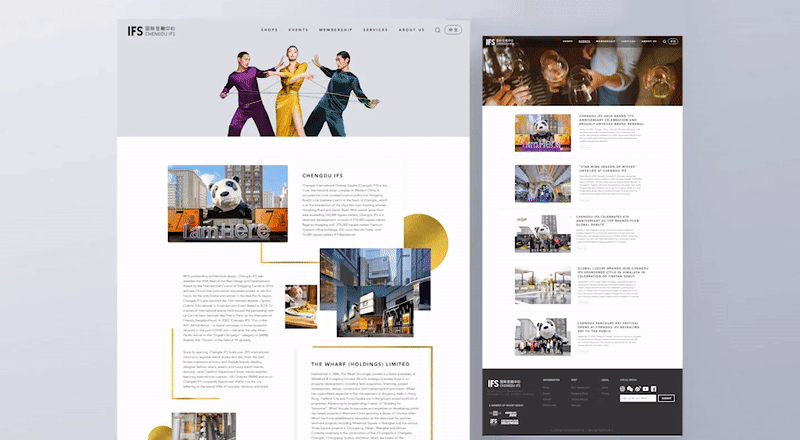The height and width of the screenshot is (440, 800).
Task: Open the WeChat icon in the footer
Action: pos(630,389)
